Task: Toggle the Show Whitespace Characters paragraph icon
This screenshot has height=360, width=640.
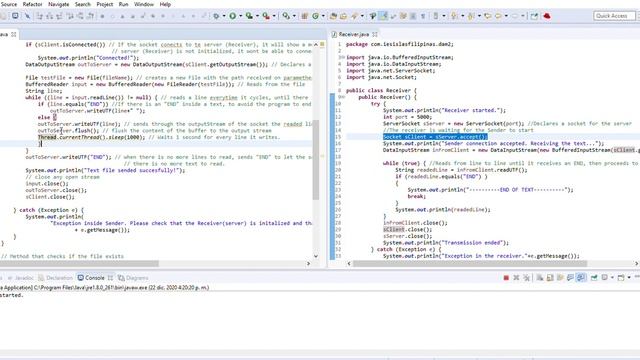Action: (x=423, y=16)
